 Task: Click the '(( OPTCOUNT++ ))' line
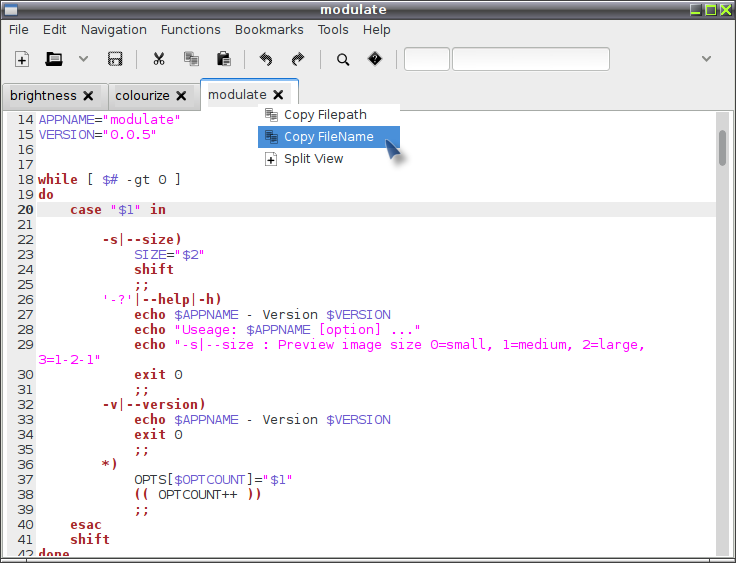point(198,494)
